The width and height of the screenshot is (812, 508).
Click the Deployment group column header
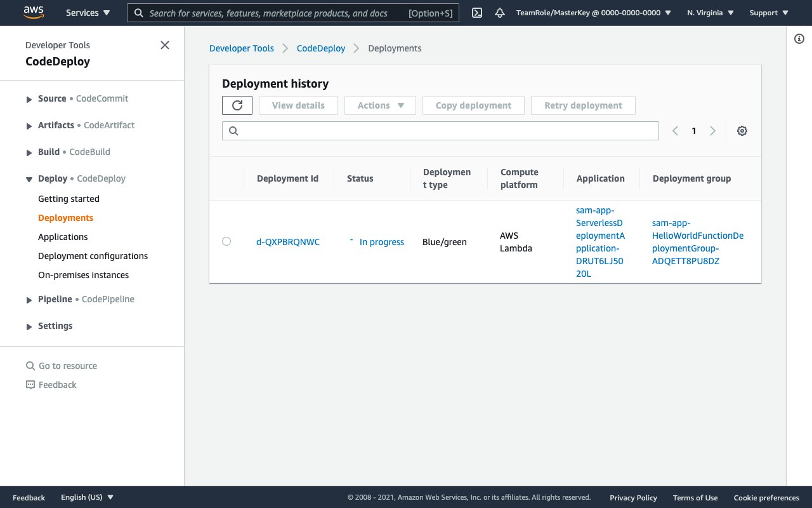point(691,178)
